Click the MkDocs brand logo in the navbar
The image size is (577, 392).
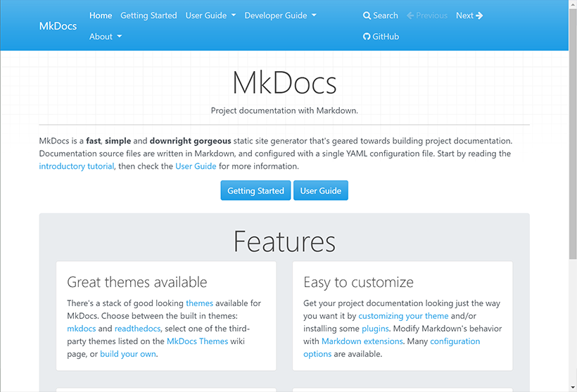[58, 26]
